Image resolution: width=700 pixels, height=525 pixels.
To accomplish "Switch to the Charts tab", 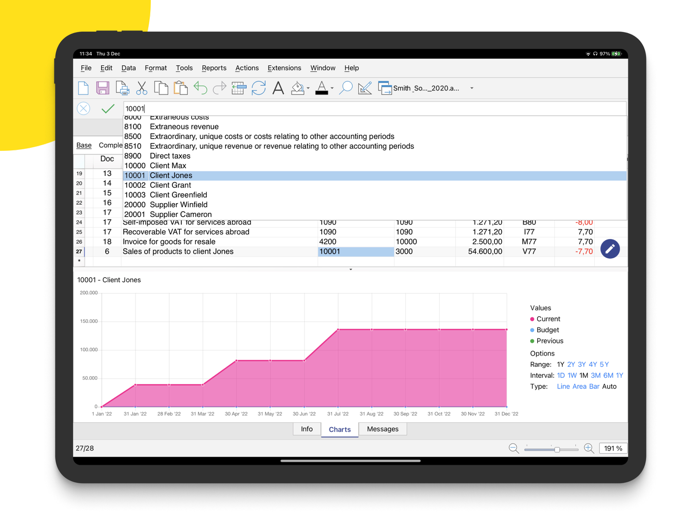I will click(x=340, y=429).
